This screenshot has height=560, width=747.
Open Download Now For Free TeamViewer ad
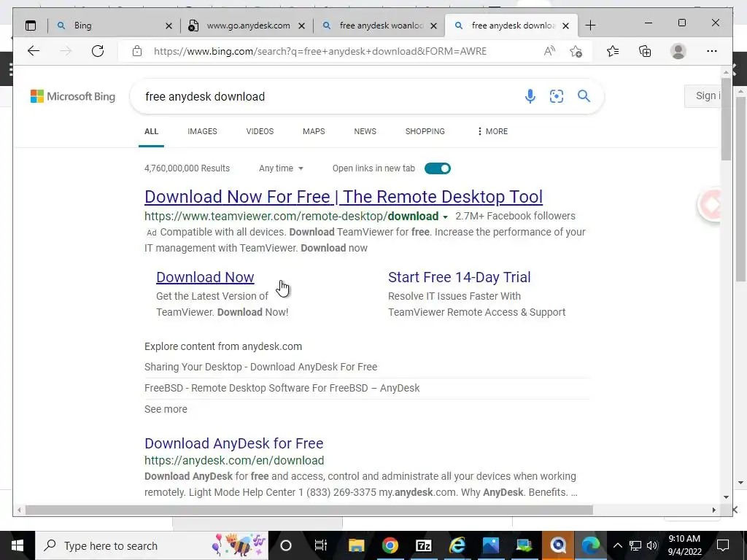[x=344, y=197]
